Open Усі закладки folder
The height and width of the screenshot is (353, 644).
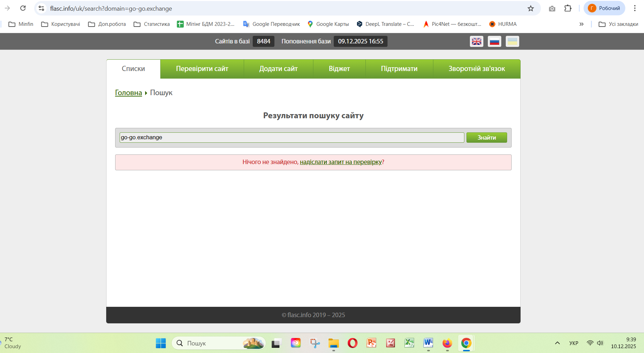point(618,24)
